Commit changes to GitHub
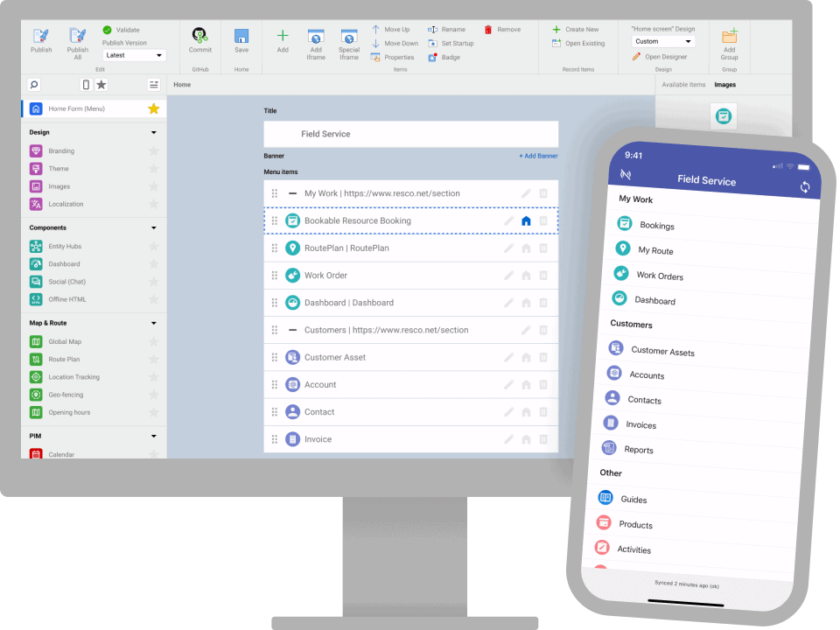The image size is (840, 630). (x=199, y=40)
